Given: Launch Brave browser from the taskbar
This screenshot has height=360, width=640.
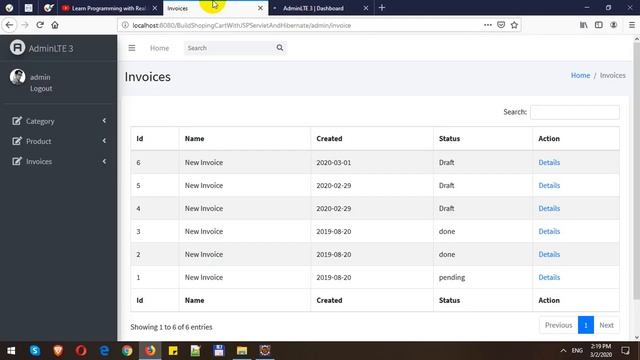Looking at the screenshot, I should pyautogui.click(x=58, y=351).
